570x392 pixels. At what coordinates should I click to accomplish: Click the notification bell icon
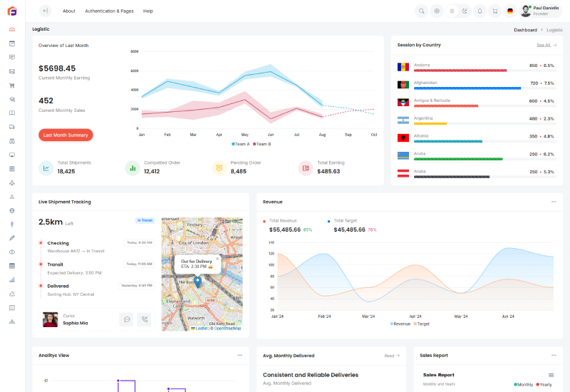click(480, 11)
